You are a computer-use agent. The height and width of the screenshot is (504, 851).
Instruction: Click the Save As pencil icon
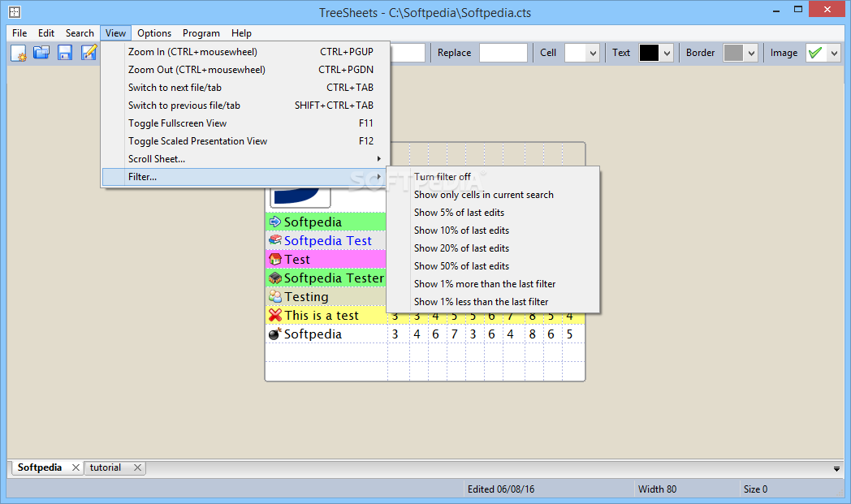(x=89, y=53)
